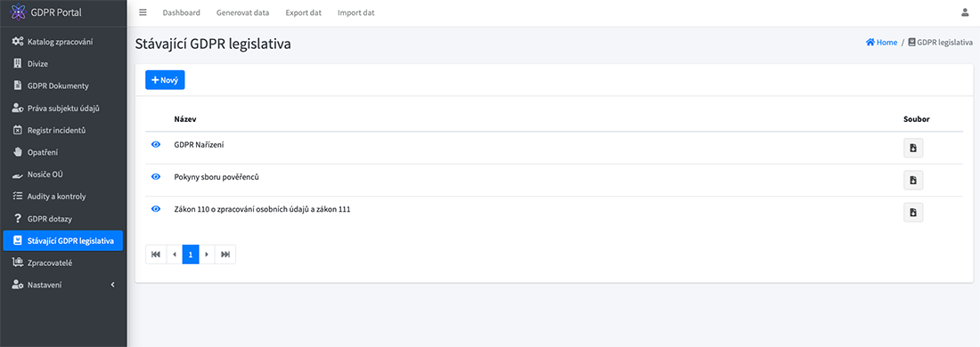View the GDPR Nařízení record via eye icon

pos(156,145)
